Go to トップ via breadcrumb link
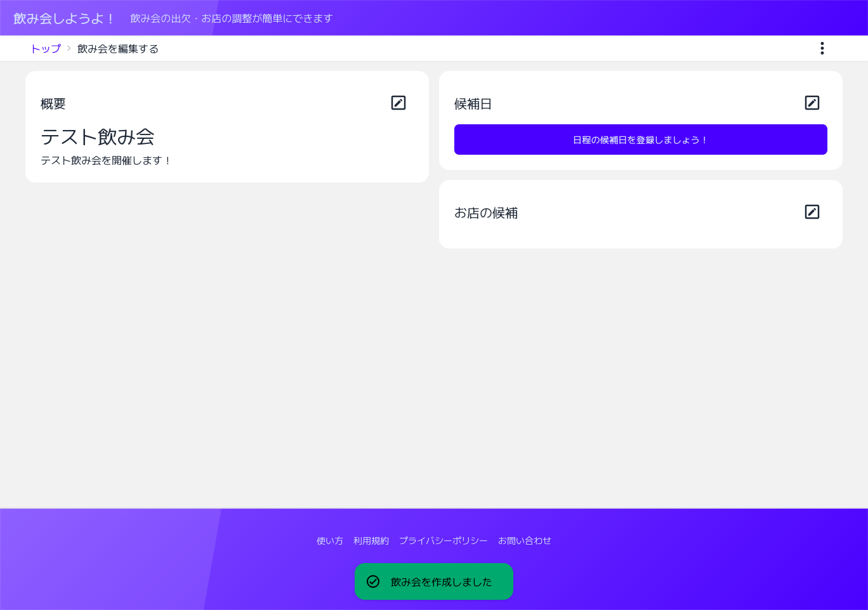This screenshot has height=610, width=868. point(46,49)
